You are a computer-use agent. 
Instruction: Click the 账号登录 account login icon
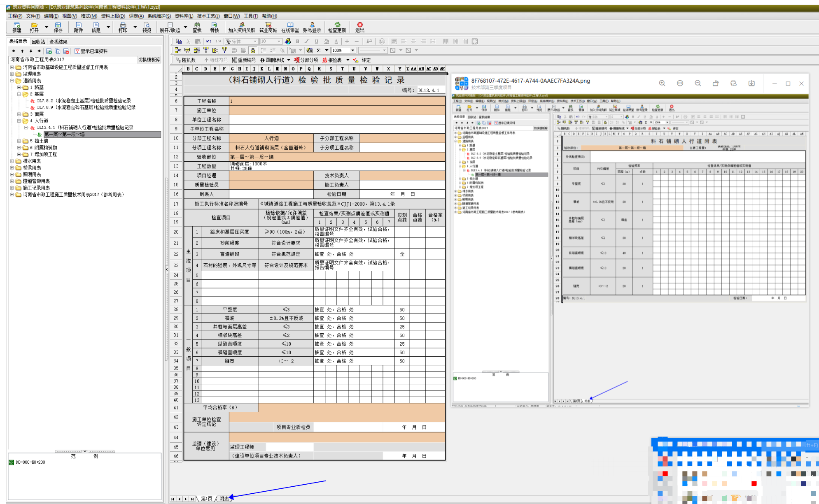tap(312, 27)
